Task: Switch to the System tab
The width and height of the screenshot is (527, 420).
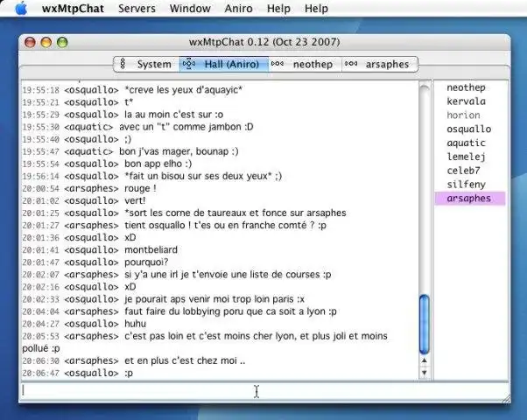Action: coord(146,64)
